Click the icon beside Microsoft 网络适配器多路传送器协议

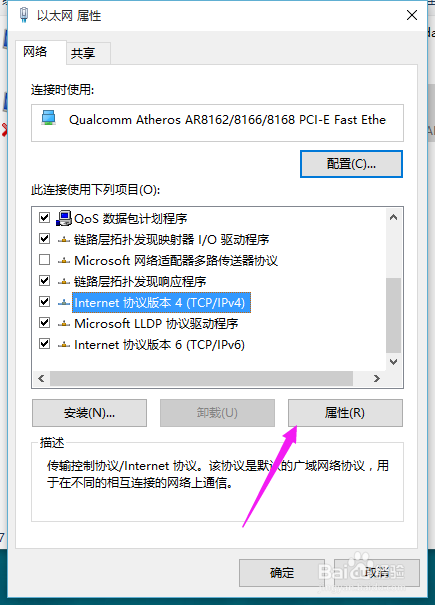64,261
